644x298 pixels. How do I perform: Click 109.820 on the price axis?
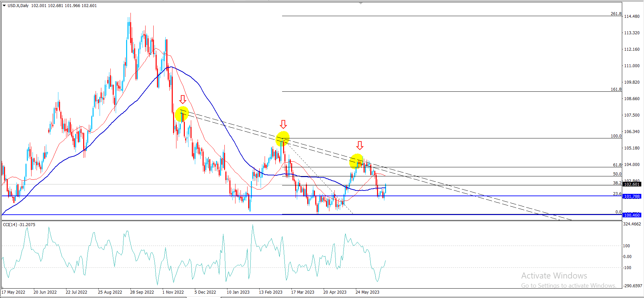632,82
